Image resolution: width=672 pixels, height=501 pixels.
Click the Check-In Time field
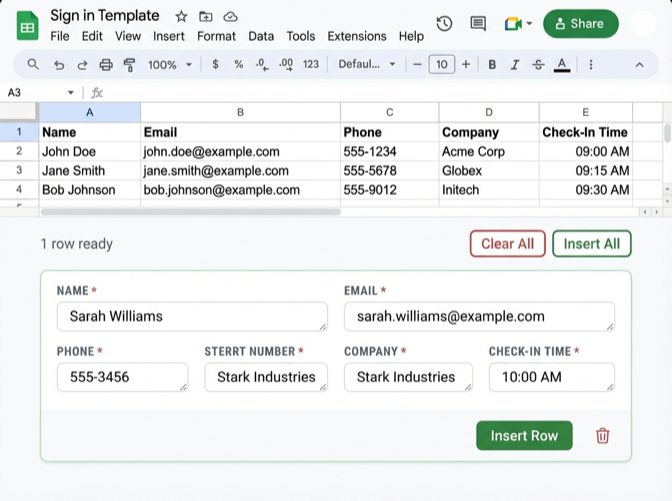click(x=552, y=377)
